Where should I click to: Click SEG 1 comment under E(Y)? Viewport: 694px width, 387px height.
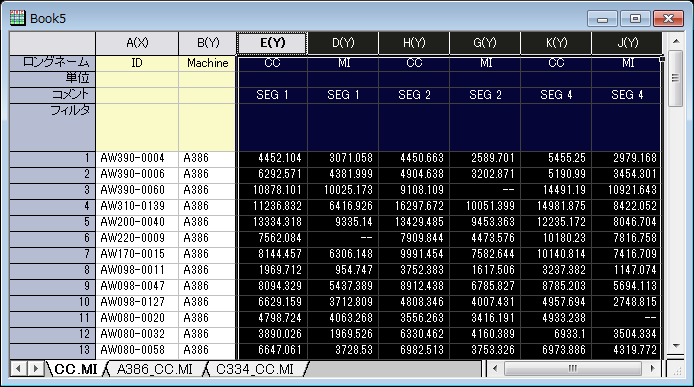coord(272,95)
